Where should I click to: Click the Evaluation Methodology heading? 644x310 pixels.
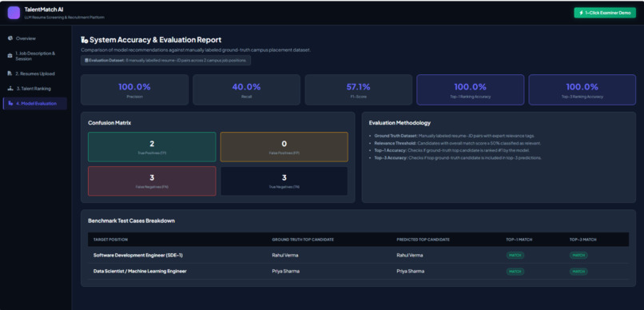400,123
